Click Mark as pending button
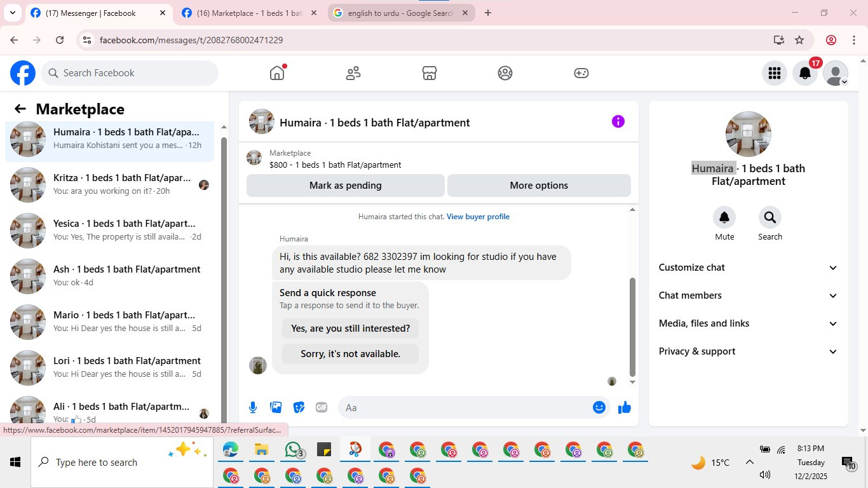Viewport: 868px width, 488px height. pyautogui.click(x=346, y=186)
